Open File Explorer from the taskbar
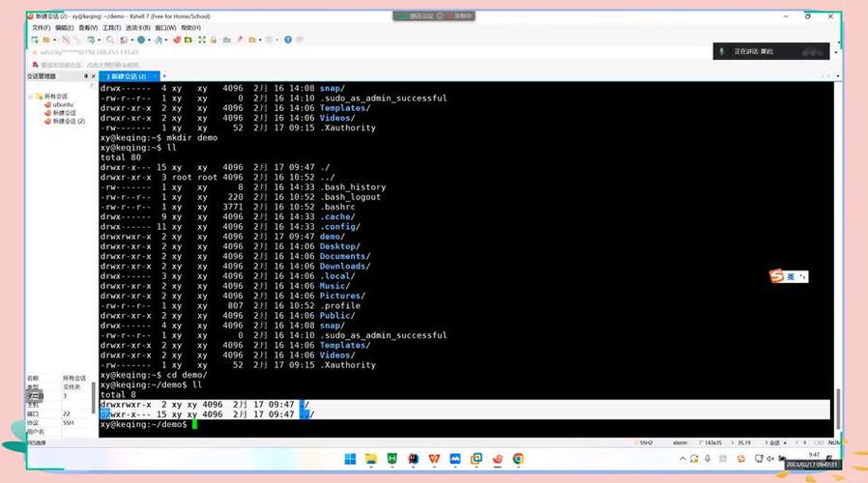The image size is (868, 483). pos(371,459)
